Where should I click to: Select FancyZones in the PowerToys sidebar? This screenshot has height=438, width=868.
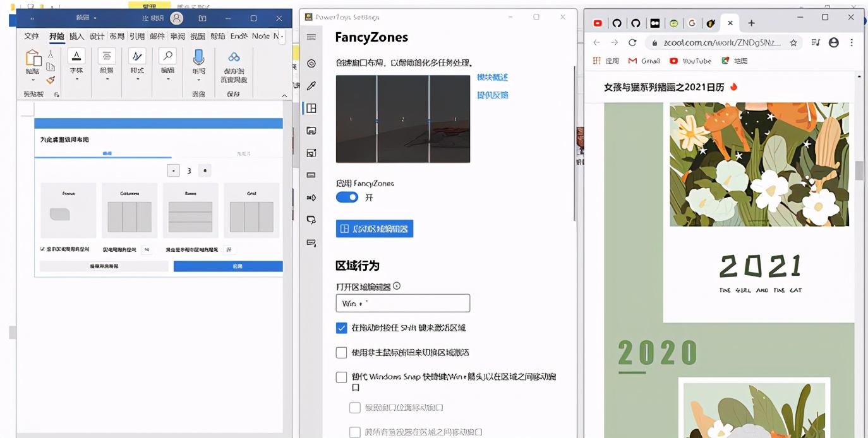pyautogui.click(x=311, y=109)
